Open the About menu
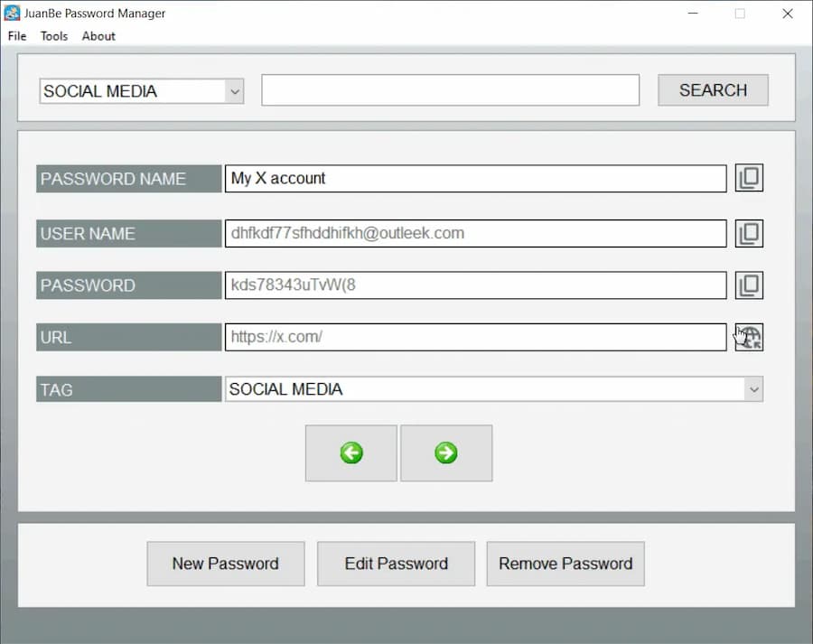813x644 pixels. 98,36
